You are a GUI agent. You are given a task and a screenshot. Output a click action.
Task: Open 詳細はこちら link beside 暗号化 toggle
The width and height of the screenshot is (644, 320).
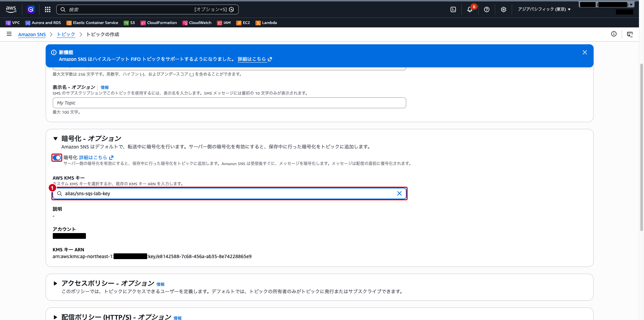coord(96,158)
